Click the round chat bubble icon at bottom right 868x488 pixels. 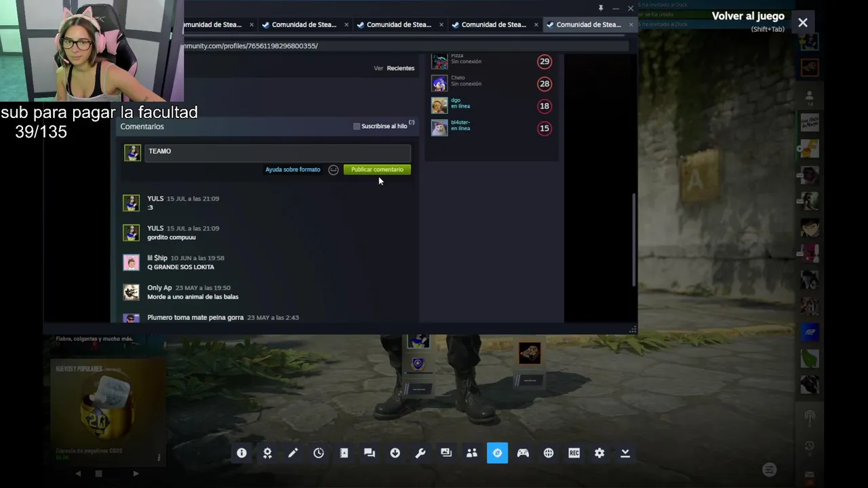[x=769, y=470]
